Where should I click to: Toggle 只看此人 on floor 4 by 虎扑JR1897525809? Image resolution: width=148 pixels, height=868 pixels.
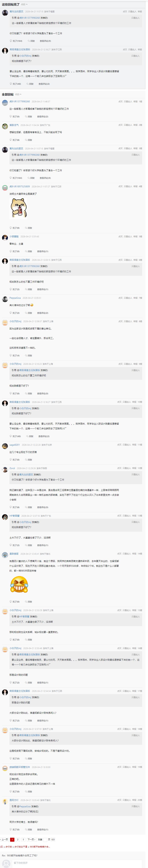tap(128, 186)
